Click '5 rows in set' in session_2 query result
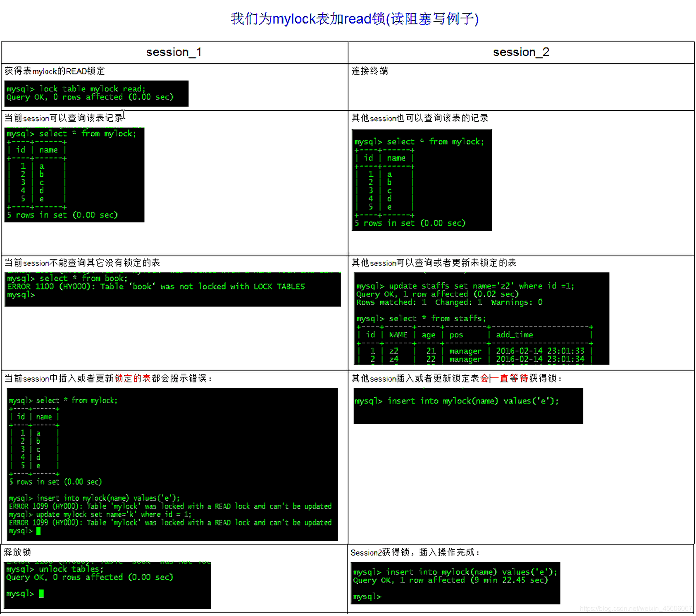696x616 pixels. click(x=410, y=223)
